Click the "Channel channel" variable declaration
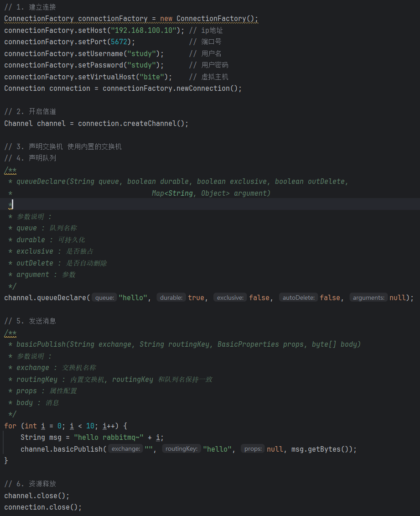420x516 pixels. pos(35,123)
